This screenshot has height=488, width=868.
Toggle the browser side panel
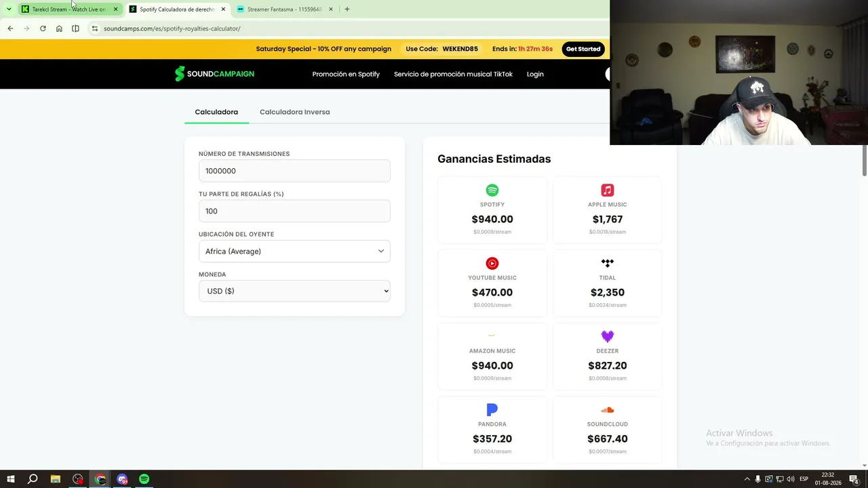75,28
